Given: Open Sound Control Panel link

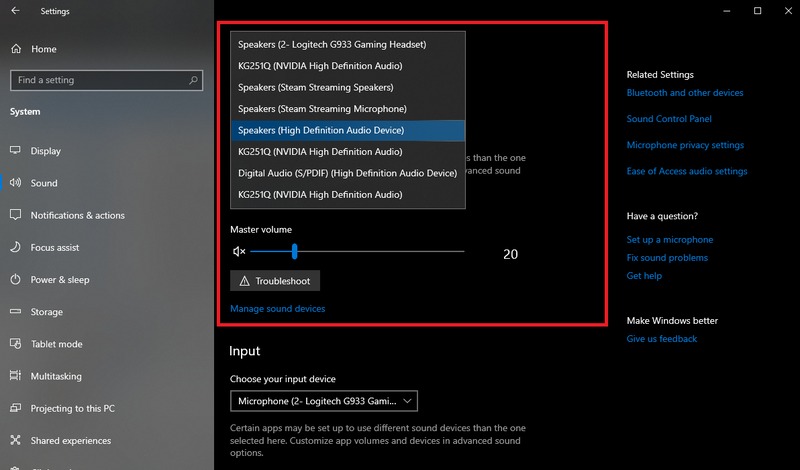Looking at the screenshot, I should tap(668, 119).
